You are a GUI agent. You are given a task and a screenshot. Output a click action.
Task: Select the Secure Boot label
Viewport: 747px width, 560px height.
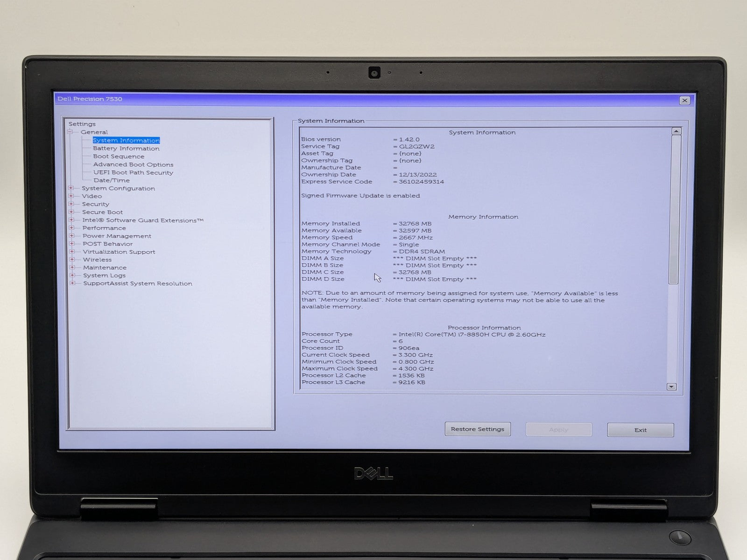(x=103, y=212)
